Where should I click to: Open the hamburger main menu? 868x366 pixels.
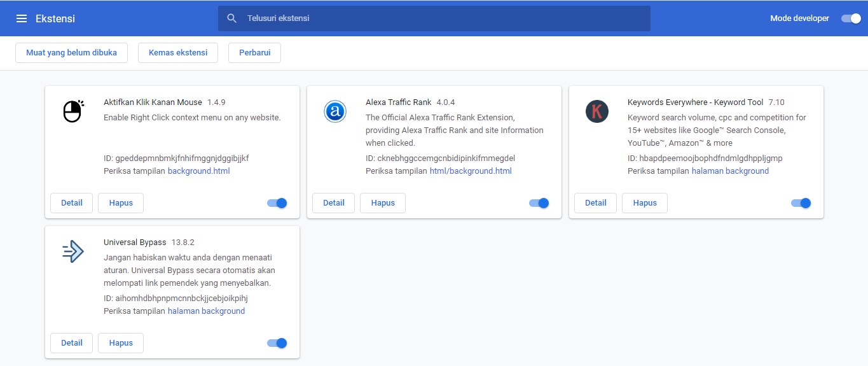tap(22, 18)
